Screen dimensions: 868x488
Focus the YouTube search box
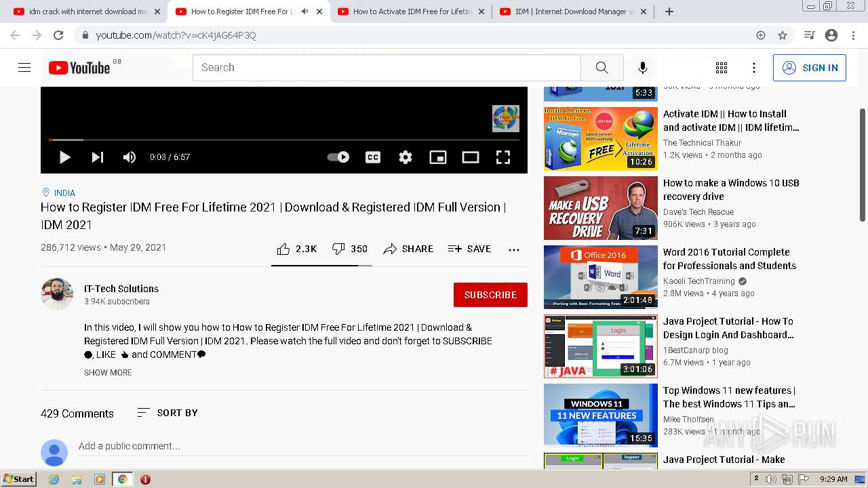(x=387, y=68)
